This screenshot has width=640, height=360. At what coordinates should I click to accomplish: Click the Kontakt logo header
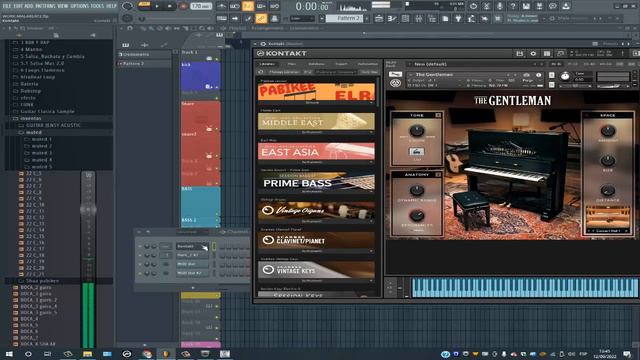(x=282, y=53)
